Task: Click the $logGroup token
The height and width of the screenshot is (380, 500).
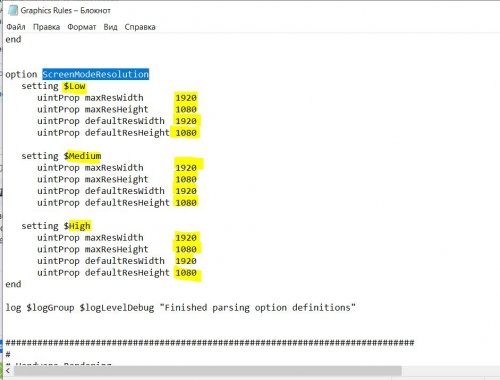Action: coord(50,307)
